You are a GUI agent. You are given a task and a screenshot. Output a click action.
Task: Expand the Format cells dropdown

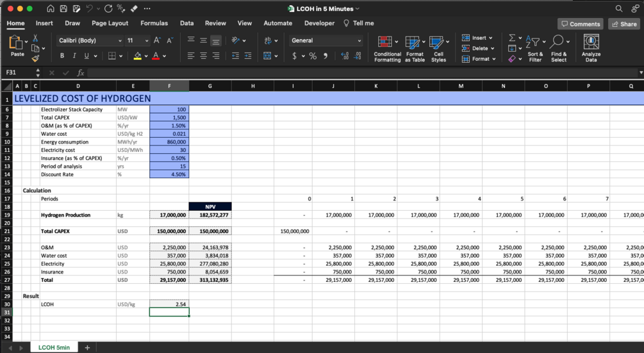(493, 59)
